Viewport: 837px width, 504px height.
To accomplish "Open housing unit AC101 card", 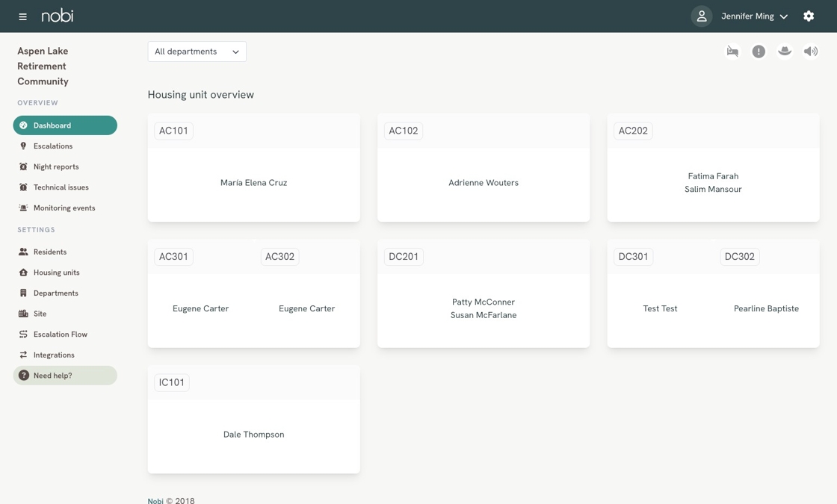I will (x=254, y=167).
